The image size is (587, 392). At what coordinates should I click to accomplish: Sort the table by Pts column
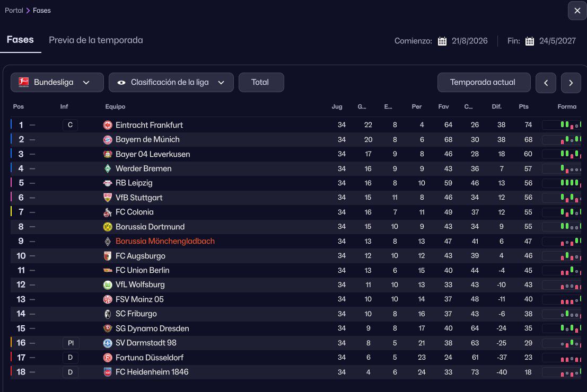click(523, 107)
